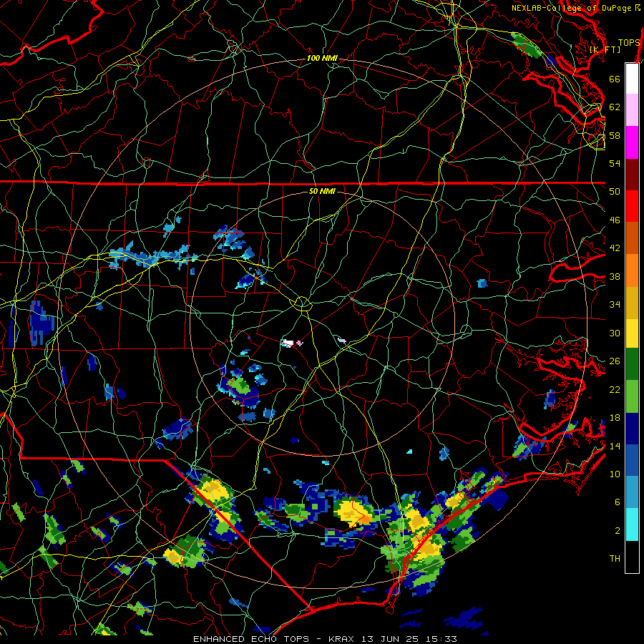Click the 66 legend value
The height and width of the screenshot is (644, 644).
point(615,79)
